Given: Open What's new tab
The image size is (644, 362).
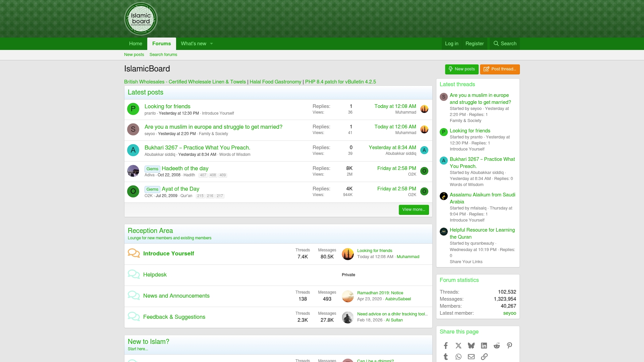Looking at the screenshot, I should coord(194,44).
